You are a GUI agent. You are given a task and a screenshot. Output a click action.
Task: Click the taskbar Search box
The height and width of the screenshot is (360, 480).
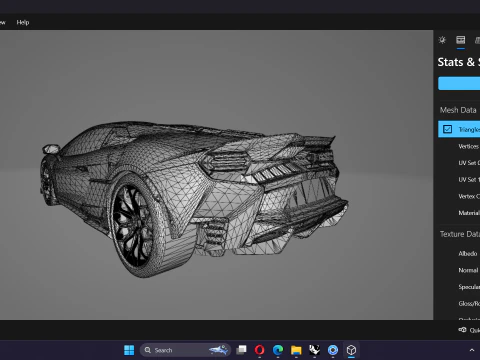[x=185, y=350]
